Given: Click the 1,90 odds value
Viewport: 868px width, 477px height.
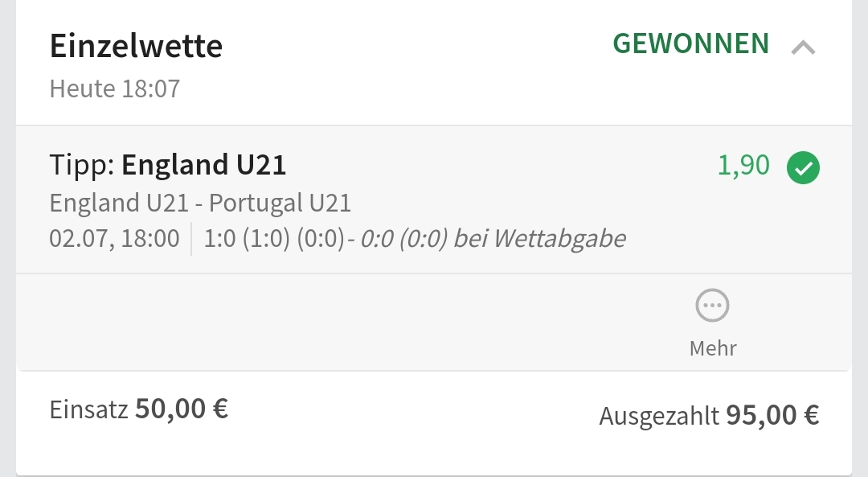Looking at the screenshot, I should pyautogui.click(x=743, y=165).
